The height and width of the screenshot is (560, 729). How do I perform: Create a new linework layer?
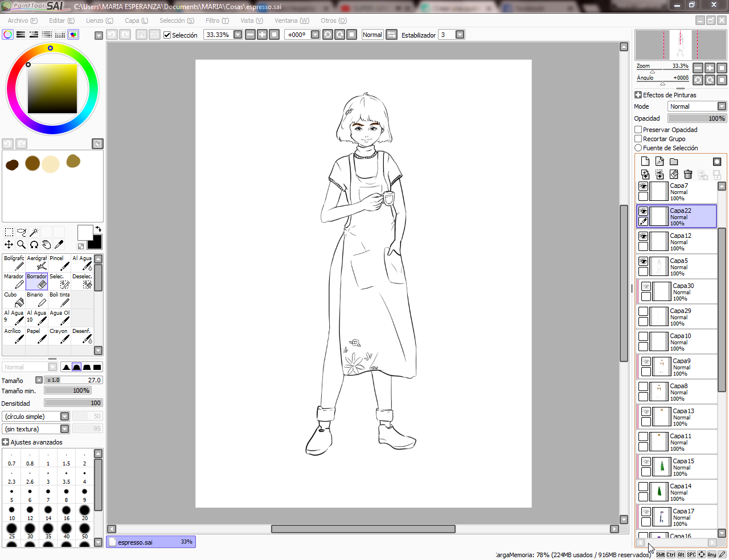[x=660, y=162]
